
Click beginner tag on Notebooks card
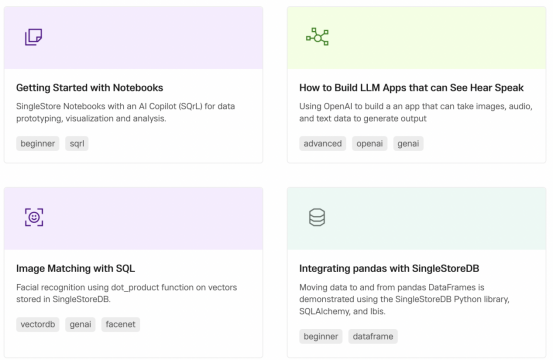tap(38, 144)
